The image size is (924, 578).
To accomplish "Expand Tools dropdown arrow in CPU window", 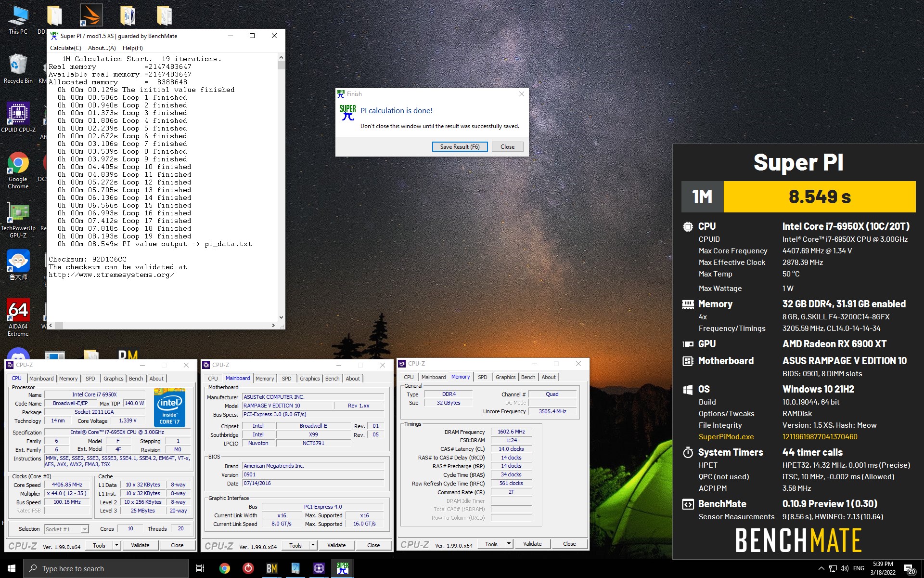I will 116,545.
